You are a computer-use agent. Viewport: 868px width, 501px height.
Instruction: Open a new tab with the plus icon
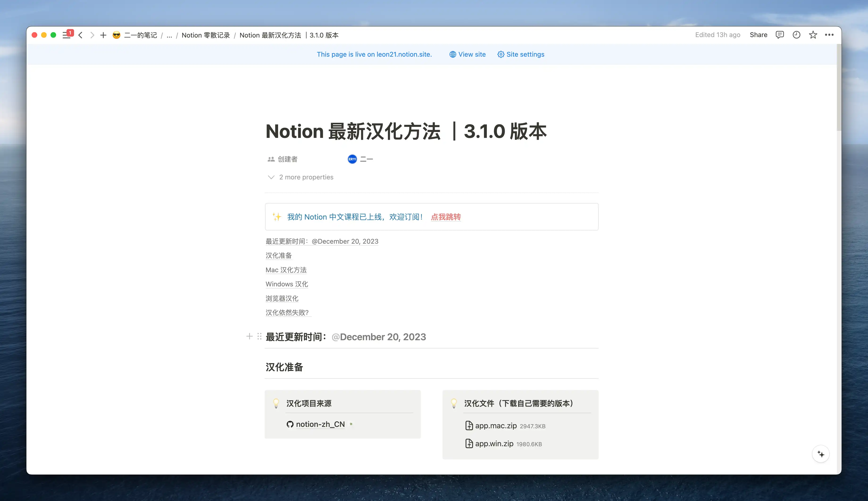point(103,35)
